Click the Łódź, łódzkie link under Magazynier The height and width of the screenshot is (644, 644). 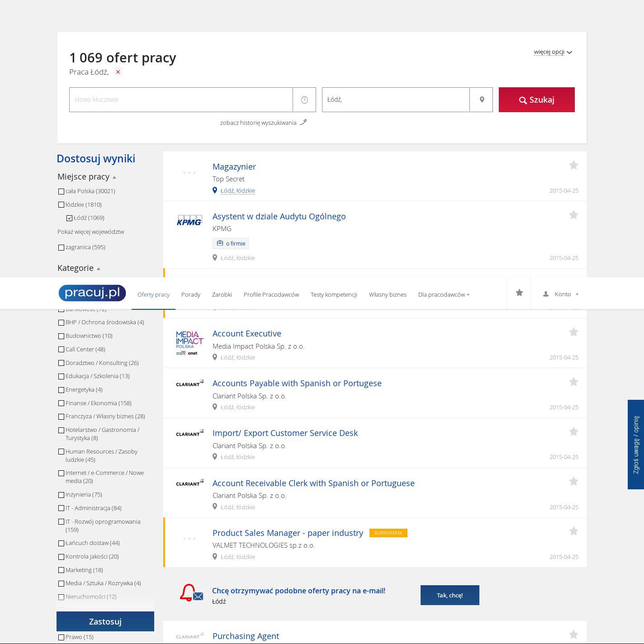point(238,191)
